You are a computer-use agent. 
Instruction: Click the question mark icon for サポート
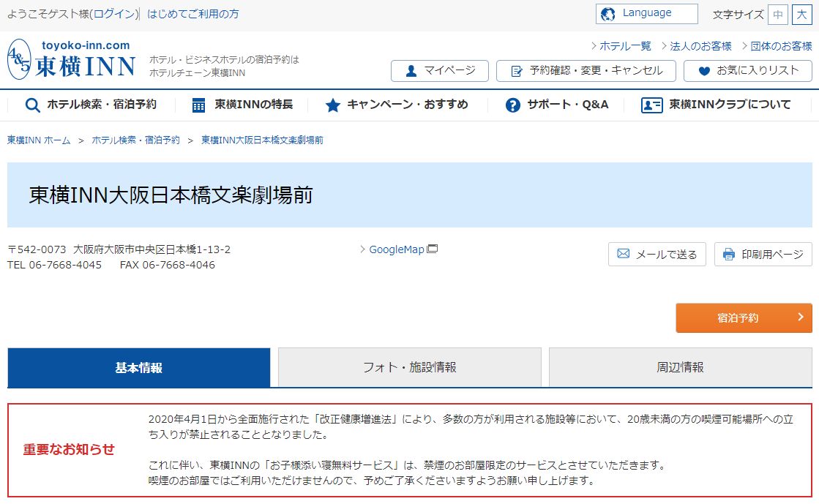[513, 105]
